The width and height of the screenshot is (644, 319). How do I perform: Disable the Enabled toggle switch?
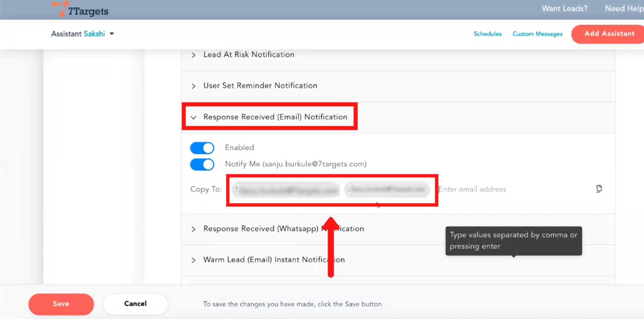(x=202, y=148)
